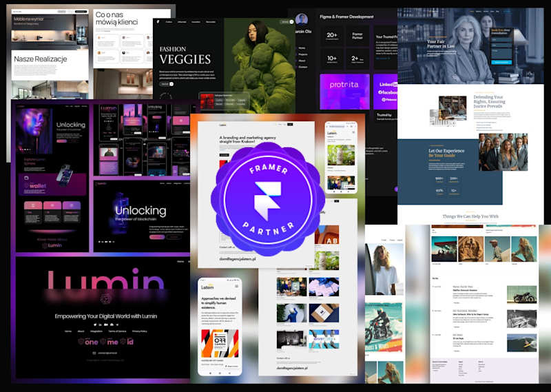Viewport: 551px width, 392px height.
Task: Click the 20+ stat card
Action: [x=332, y=36]
